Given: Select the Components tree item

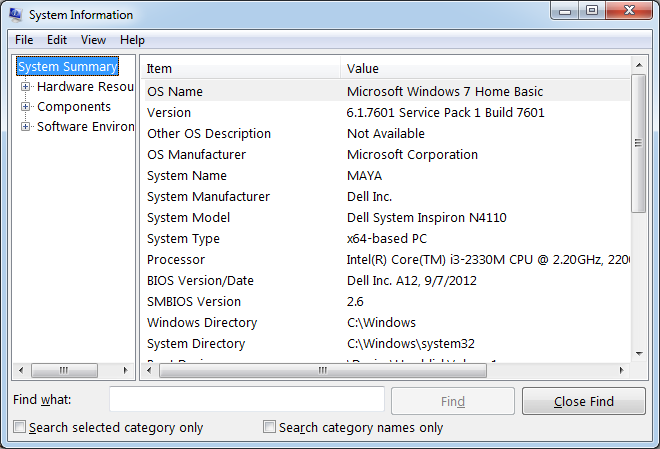Looking at the screenshot, I should pos(74,106).
